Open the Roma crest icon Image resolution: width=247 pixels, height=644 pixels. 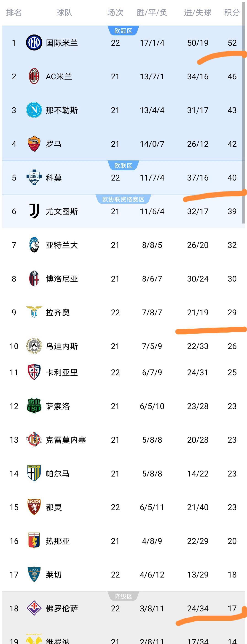(34, 144)
